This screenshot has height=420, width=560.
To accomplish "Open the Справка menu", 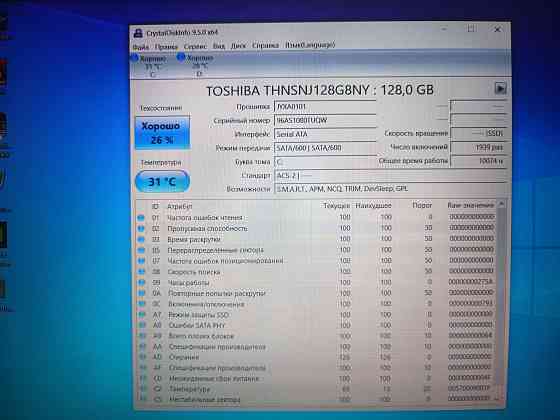I will [x=265, y=45].
